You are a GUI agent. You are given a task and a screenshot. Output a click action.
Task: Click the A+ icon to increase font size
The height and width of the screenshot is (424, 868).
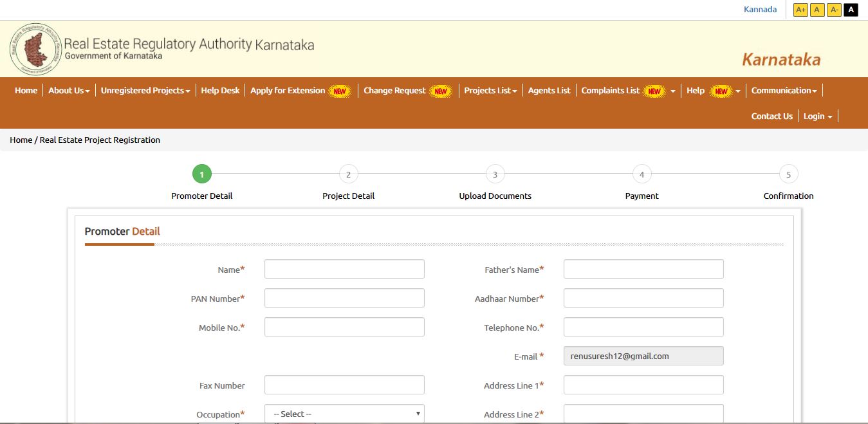[800, 10]
